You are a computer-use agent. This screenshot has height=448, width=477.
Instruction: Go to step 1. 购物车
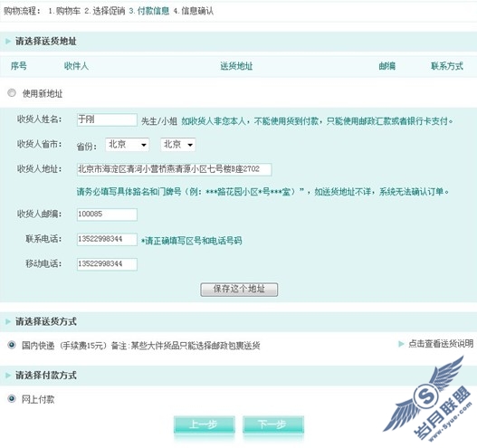point(64,11)
